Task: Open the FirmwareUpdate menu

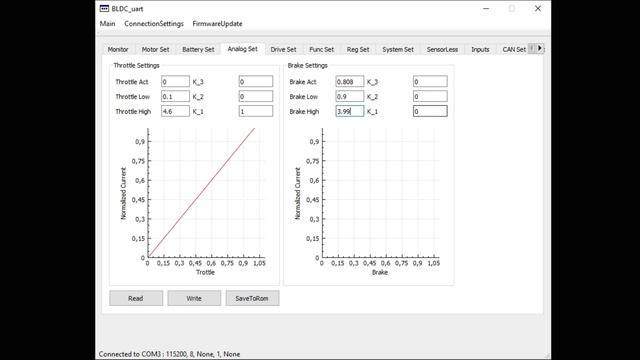Action: pos(217,24)
